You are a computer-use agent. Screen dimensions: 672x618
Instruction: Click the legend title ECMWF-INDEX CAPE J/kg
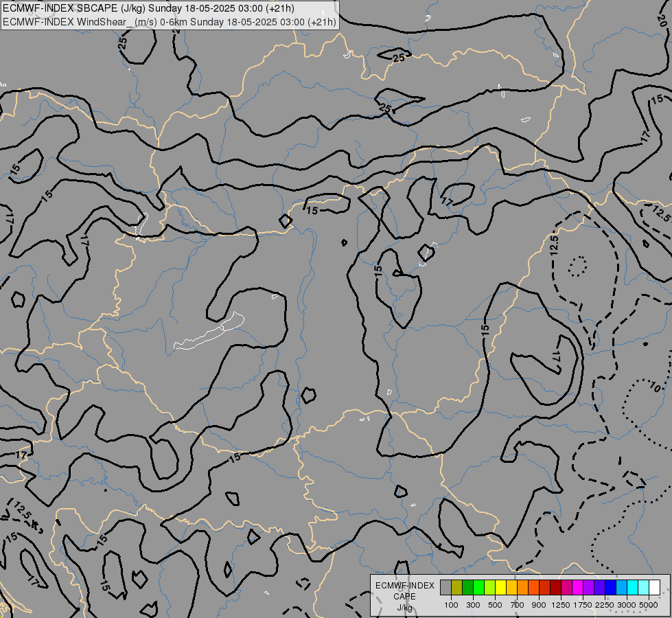pyautogui.click(x=404, y=597)
